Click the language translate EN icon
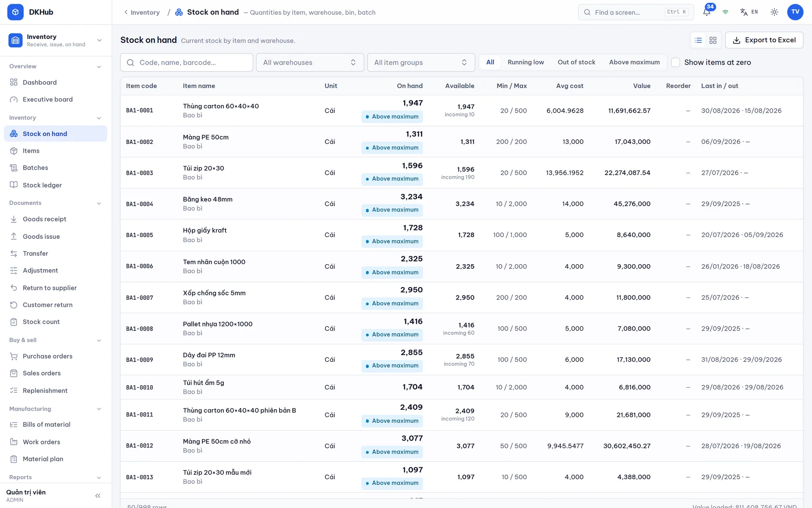The image size is (812, 508). tap(749, 12)
